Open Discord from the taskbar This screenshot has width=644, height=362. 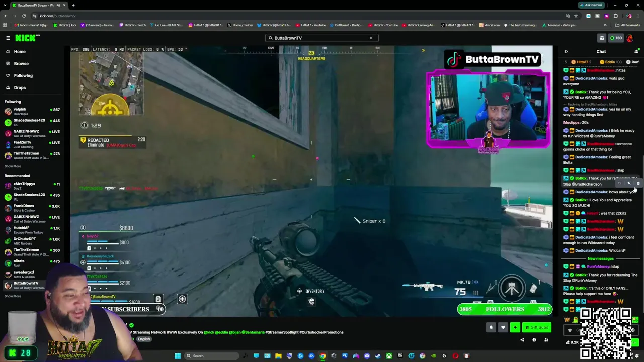(367, 356)
